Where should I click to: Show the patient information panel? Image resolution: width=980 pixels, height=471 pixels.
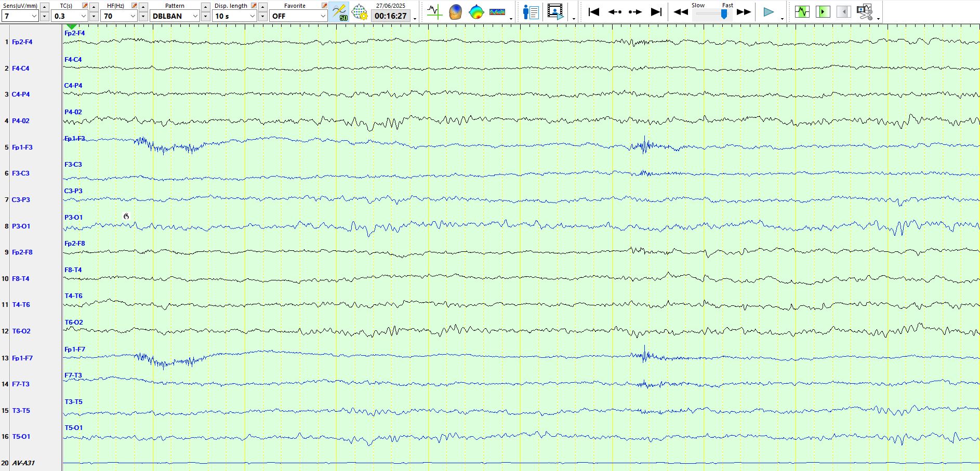point(531,12)
